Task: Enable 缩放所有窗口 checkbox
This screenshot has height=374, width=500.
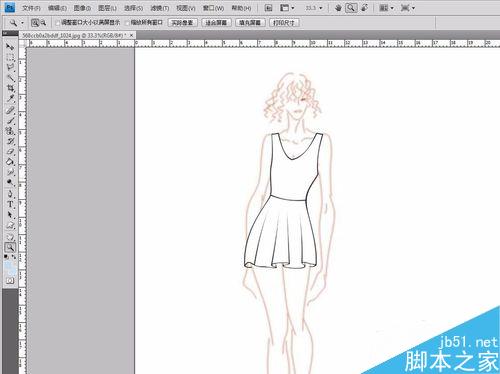Action: [x=127, y=23]
